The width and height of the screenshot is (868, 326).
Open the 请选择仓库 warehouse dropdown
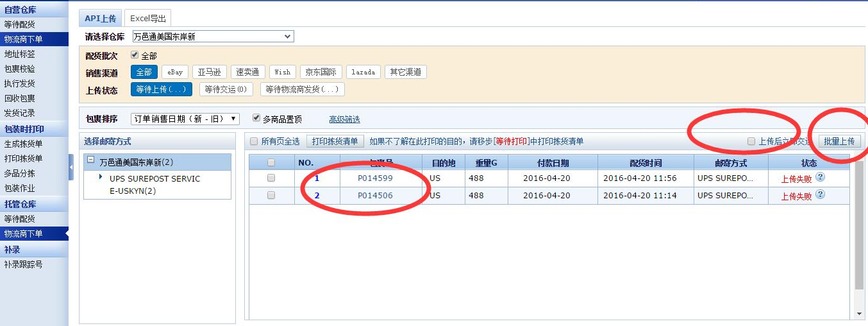[213, 37]
